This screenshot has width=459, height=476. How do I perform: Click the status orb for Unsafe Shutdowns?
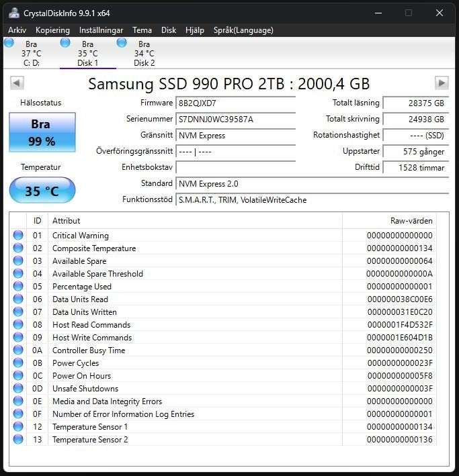coord(18,388)
